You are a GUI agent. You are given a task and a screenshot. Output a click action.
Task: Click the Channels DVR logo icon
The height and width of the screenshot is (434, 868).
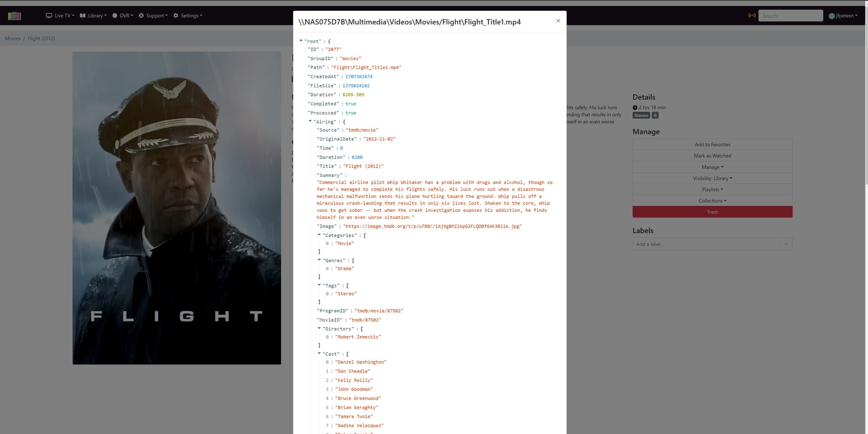click(14, 16)
